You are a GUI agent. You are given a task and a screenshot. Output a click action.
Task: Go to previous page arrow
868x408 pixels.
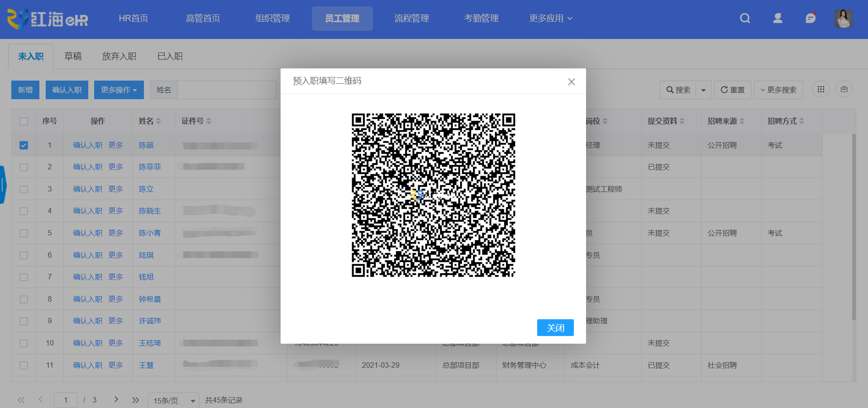click(x=41, y=399)
